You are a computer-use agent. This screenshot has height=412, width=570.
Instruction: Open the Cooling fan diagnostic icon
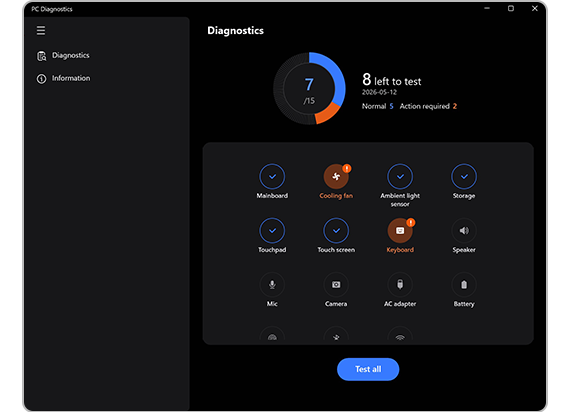point(336,176)
